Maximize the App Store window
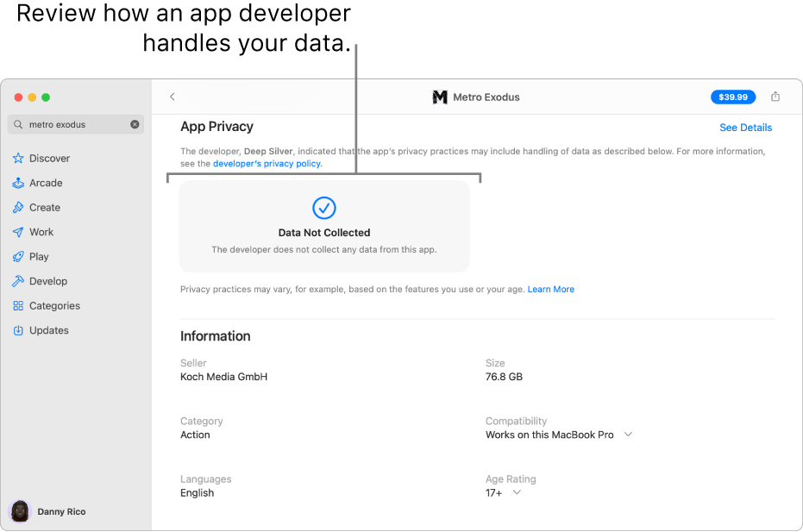Image resolution: width=803 pixels, height=532 pixels. click(x=46, y=97)
